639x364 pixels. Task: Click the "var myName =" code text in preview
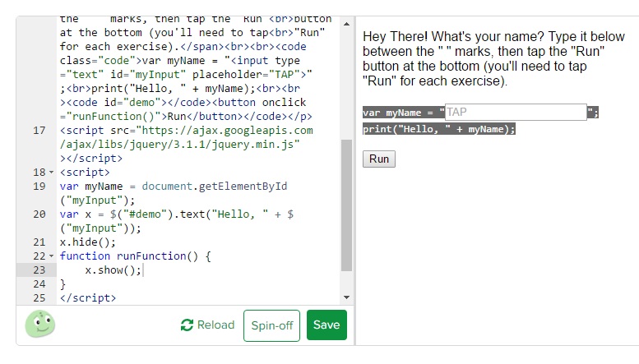click(403, 113)
